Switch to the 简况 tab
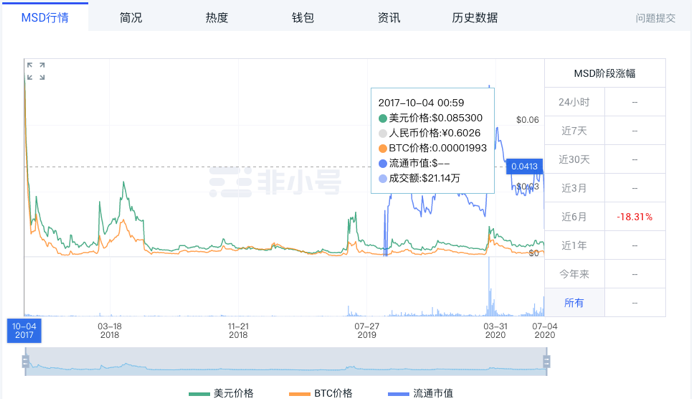The image size is (692, 399). pyautogui.click(x=131, y=18)
